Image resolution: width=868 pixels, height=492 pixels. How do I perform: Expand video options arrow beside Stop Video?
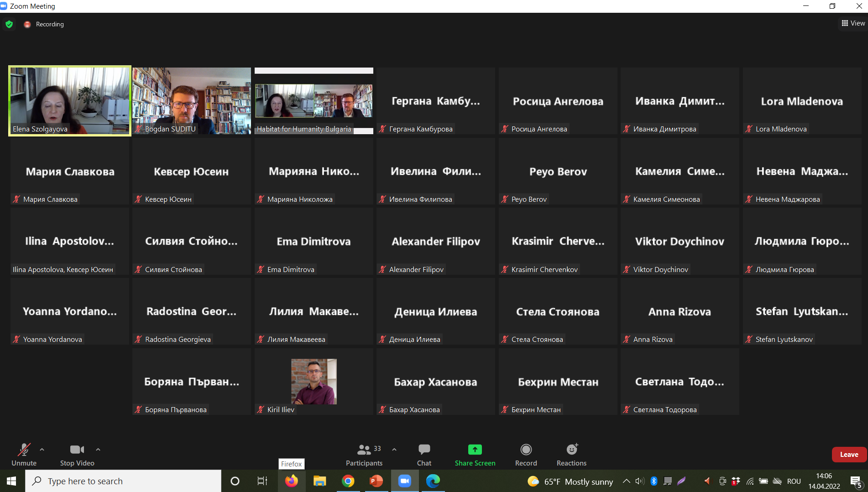98,450
